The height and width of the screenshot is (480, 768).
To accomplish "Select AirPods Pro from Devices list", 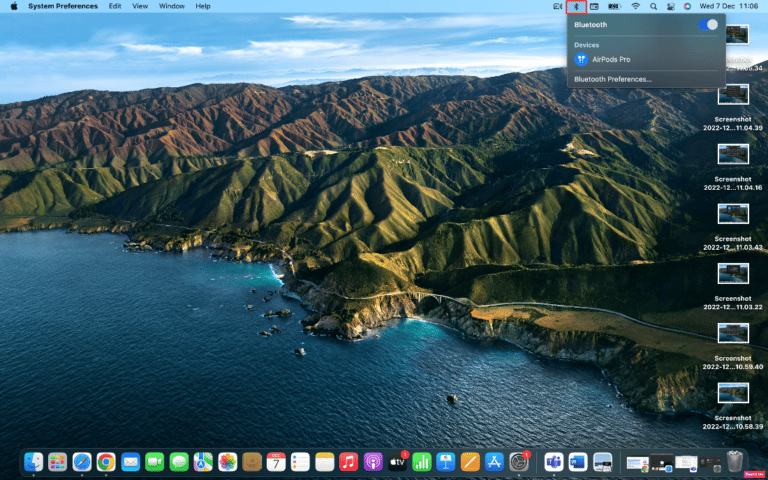I will [x=611, y=60].
